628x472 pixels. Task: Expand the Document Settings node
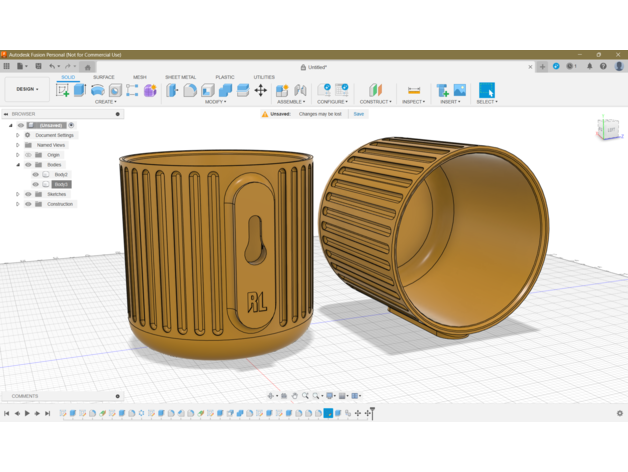[x=17, y=135]
